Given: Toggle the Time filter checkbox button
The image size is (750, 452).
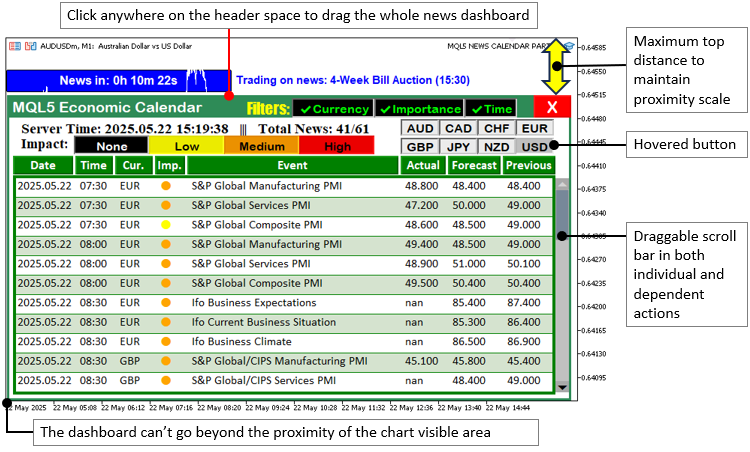Looking at the screenshot, I should pos(491,109).
